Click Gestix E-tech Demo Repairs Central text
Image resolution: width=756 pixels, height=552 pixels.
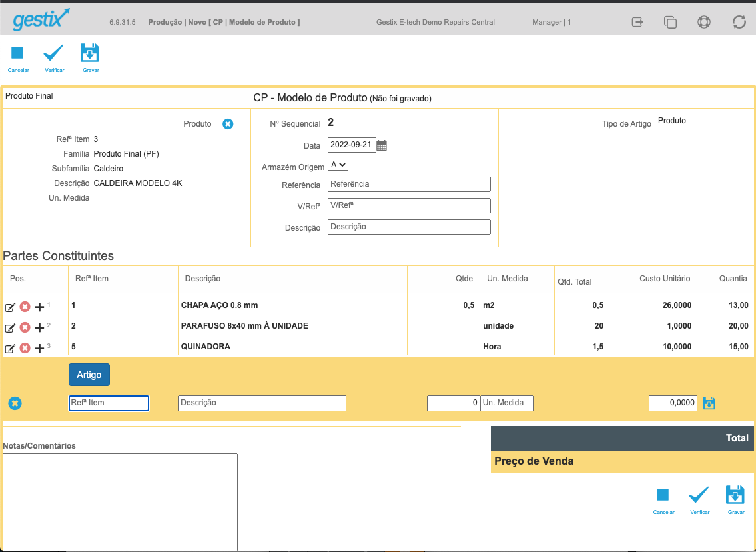pyautogui.click(x=436, y=22)
